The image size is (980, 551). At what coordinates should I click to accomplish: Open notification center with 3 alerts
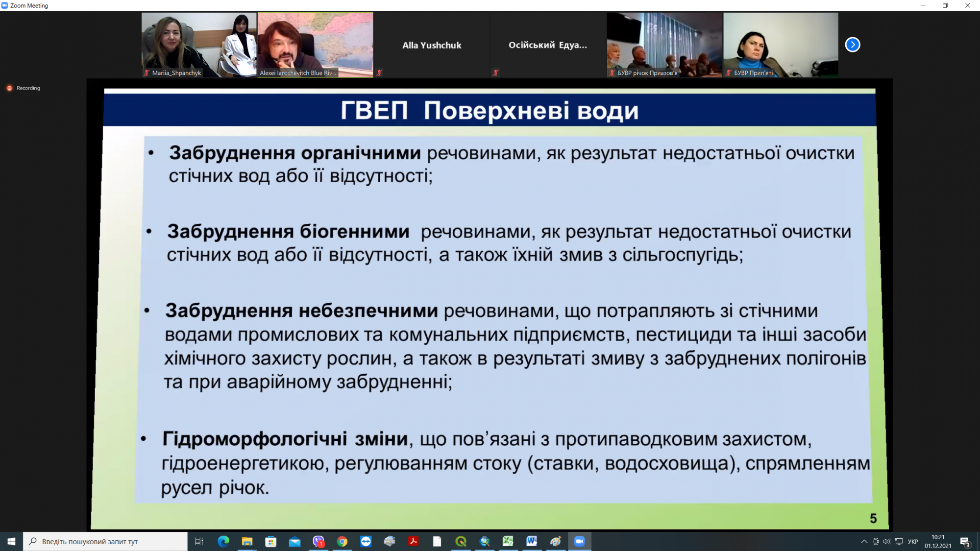tap(965, 541)
